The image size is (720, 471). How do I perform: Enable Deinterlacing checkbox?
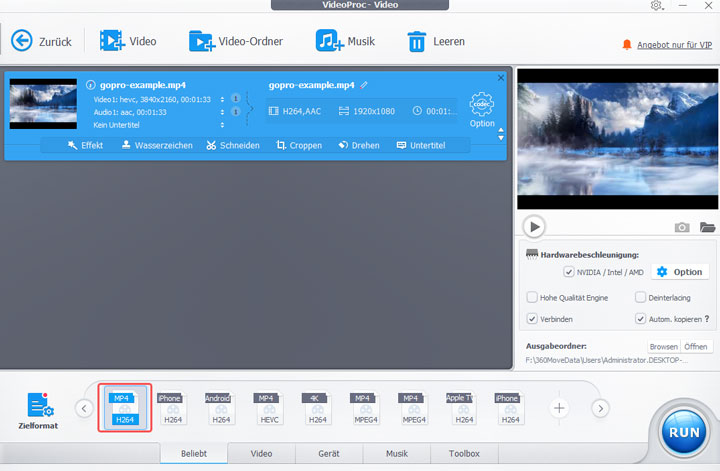pyautogui.click(x=640, y=297)
